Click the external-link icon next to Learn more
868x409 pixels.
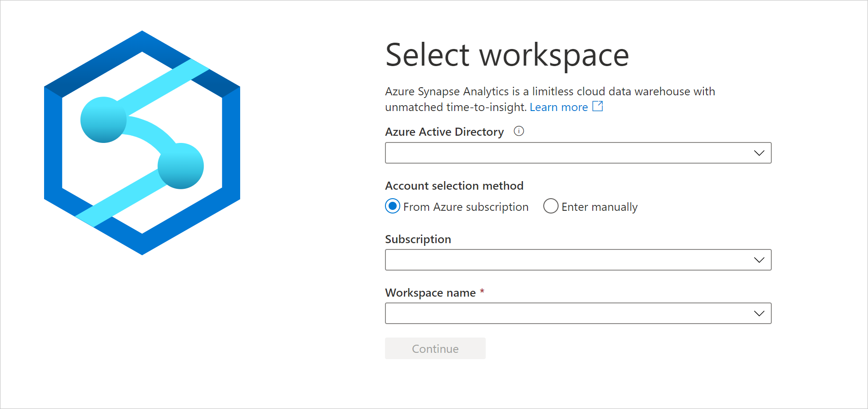click(598, 107)
